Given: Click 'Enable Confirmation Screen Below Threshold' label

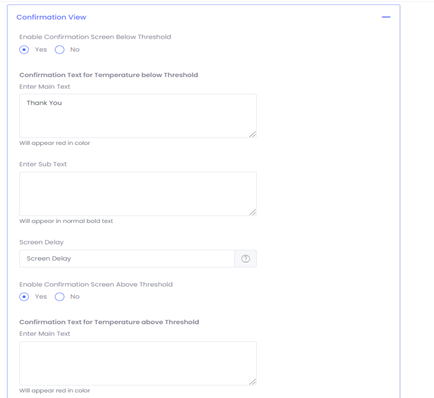Looking at the screenshot, I should tap(95, 37).
